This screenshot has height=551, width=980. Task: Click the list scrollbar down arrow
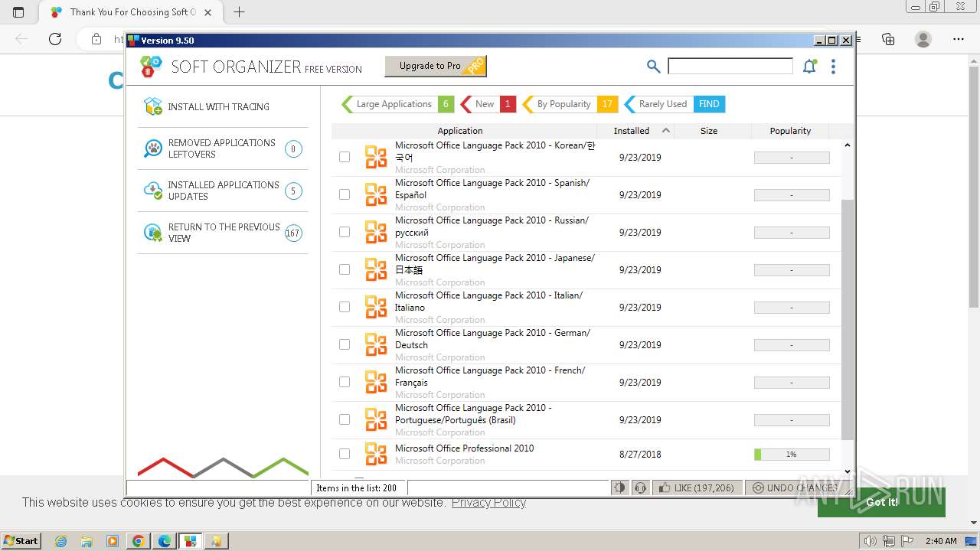[847, 471]
